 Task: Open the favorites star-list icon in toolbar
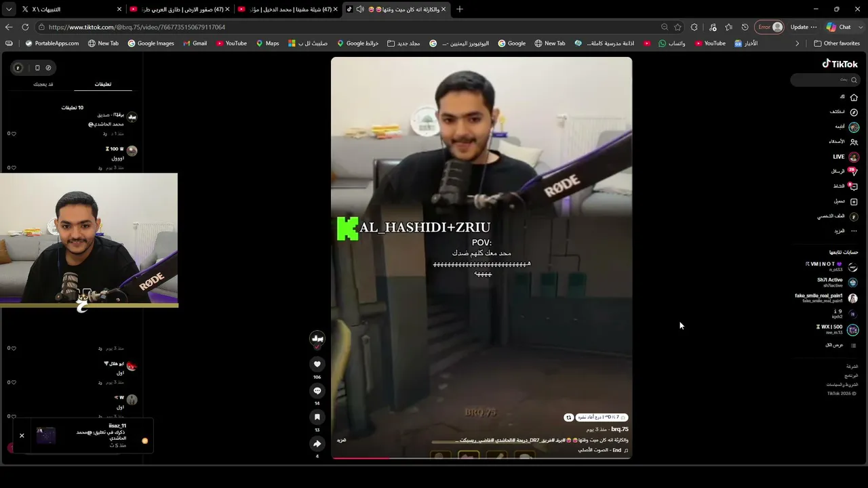tap(728, 27)
